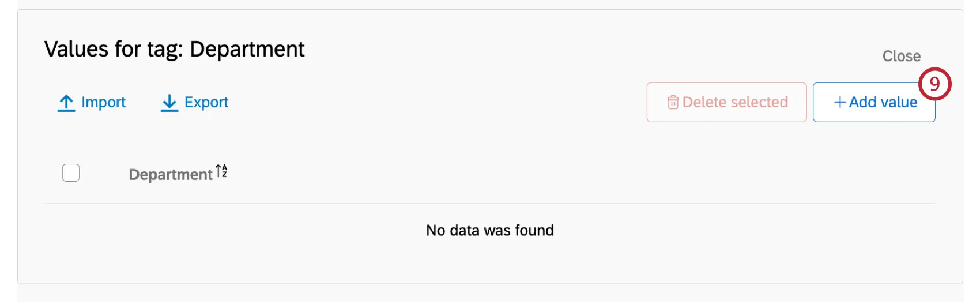This screenshot has width=980, height=308.
Task: Click the red number 9 step badge
Action: click(x=934, y=84)
